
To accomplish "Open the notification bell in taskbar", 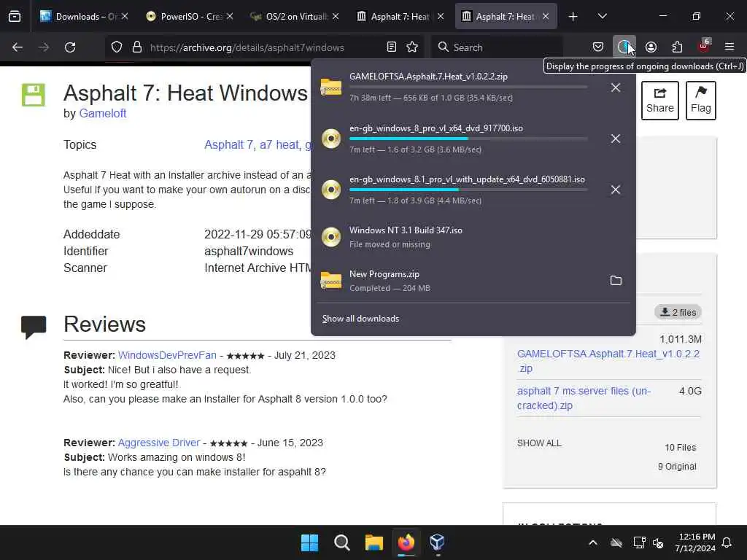I will coord(727,542).
